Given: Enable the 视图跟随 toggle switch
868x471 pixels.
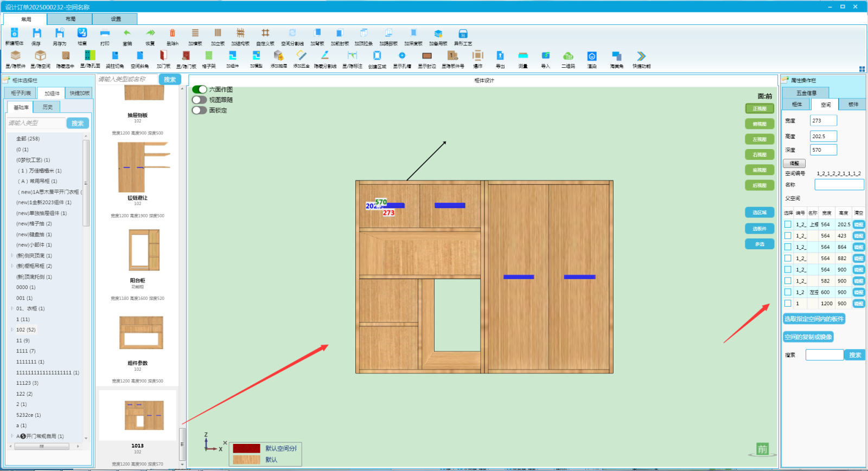Looking at the screenshot, I should pos(200,100).
